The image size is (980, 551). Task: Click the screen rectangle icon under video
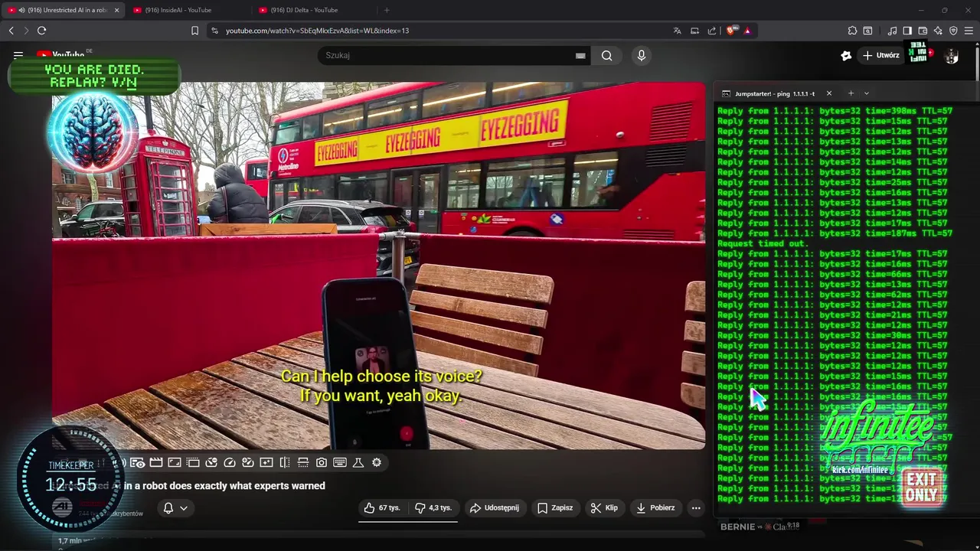click(175, 462)
